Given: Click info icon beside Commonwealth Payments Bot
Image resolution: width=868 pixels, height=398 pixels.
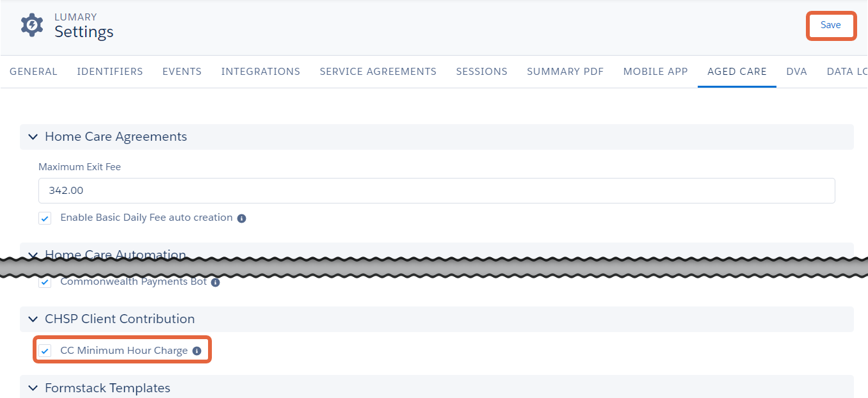Looking at the screenshot, I should tap(215, 282).
